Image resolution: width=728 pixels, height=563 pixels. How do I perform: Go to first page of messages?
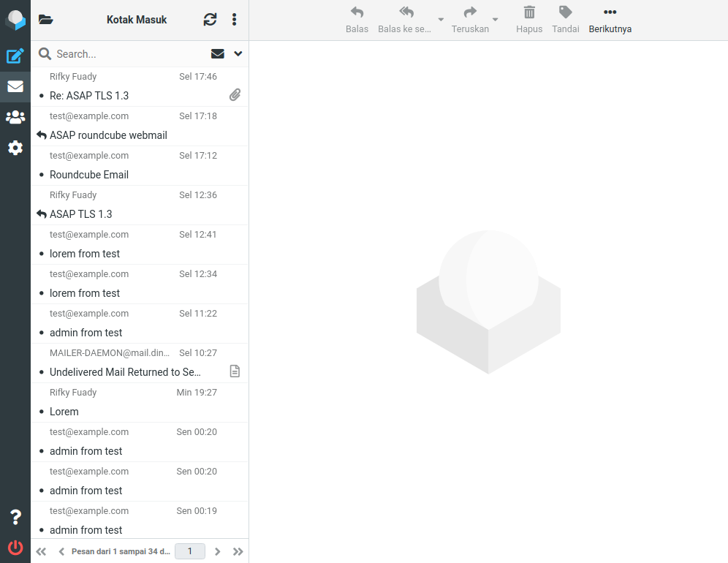click(x=41, y=551)
